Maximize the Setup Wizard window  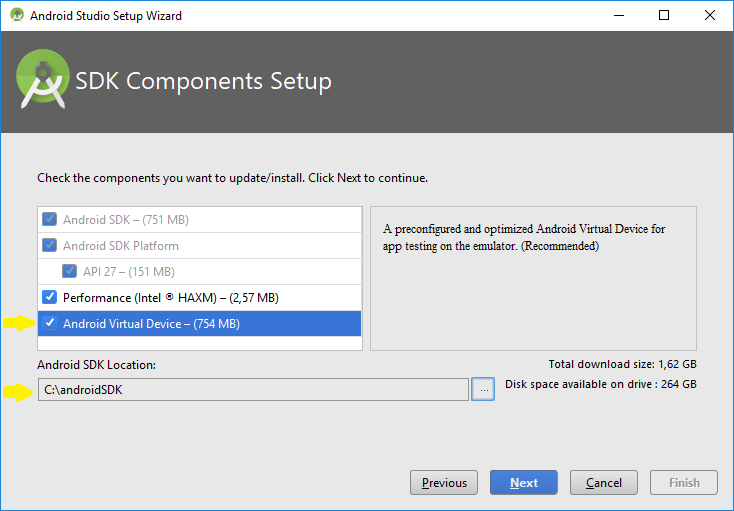(x=664, y=15)
